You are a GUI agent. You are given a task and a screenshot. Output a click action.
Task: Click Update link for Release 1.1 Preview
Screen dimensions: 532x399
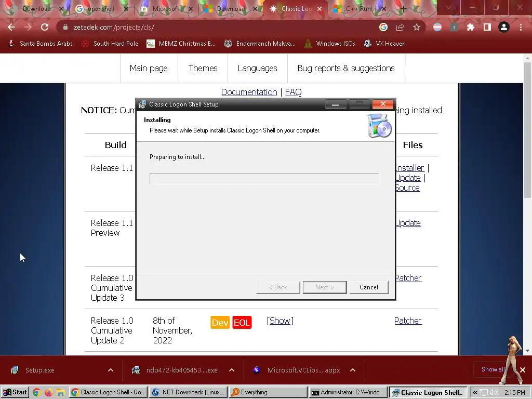(x=408, y=223)
